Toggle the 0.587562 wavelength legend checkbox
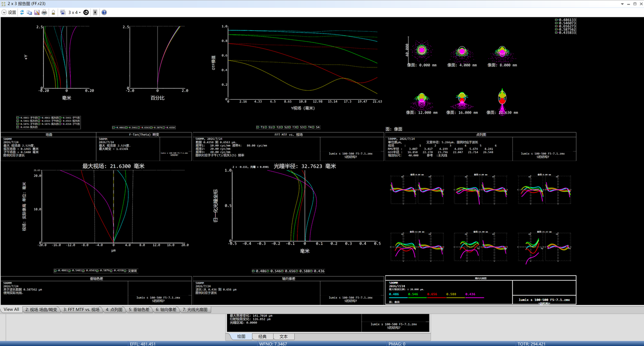The width and height of the screenshot is (644, 346). pos(556,30)
